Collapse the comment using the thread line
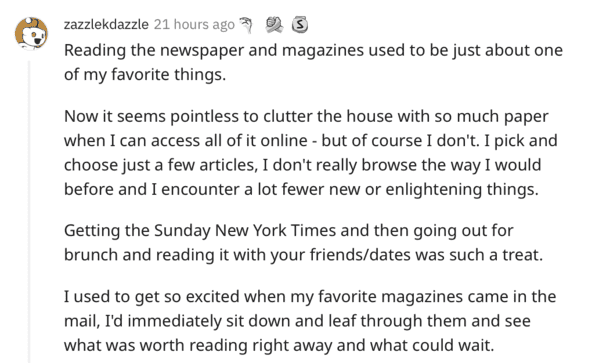The image size is (599, 363). pyautogui.click(x=29, y=211)
